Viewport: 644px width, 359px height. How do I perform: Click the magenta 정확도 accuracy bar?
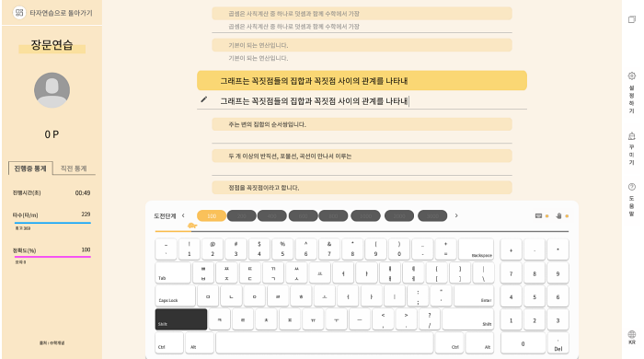pos(52,257)
